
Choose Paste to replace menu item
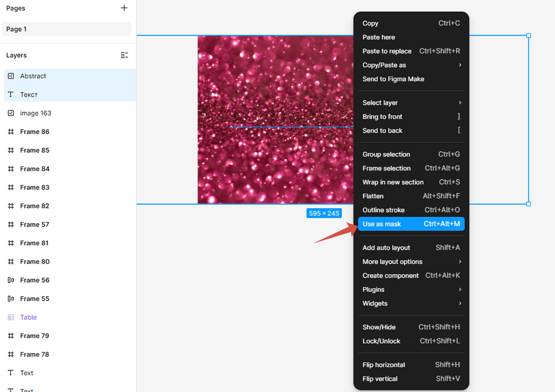tap(411, 51)
